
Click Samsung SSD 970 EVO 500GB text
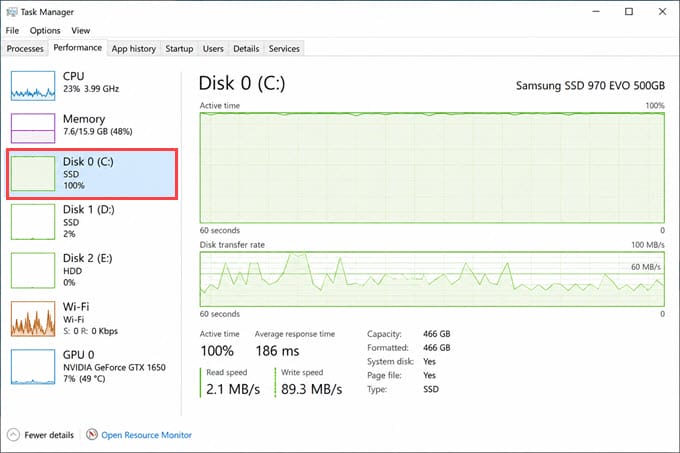pyautogui.click(x=590, y=85)
